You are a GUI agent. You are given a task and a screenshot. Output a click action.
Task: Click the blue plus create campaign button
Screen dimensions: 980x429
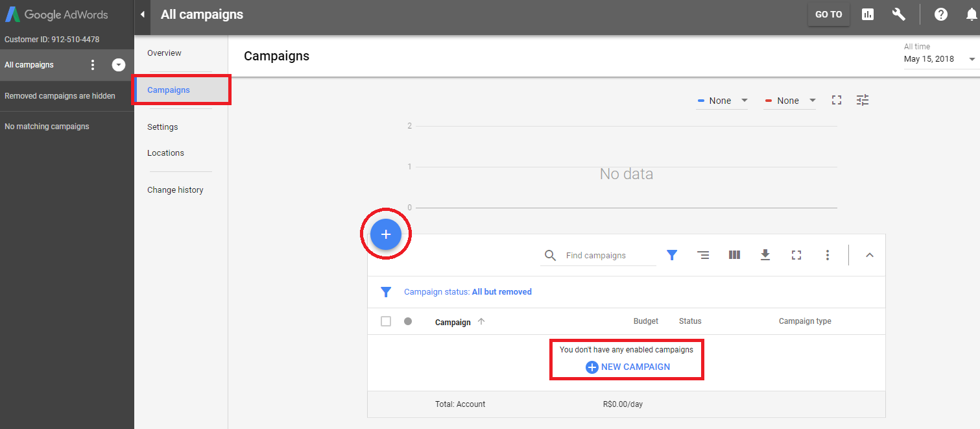(x=386, y=234)
